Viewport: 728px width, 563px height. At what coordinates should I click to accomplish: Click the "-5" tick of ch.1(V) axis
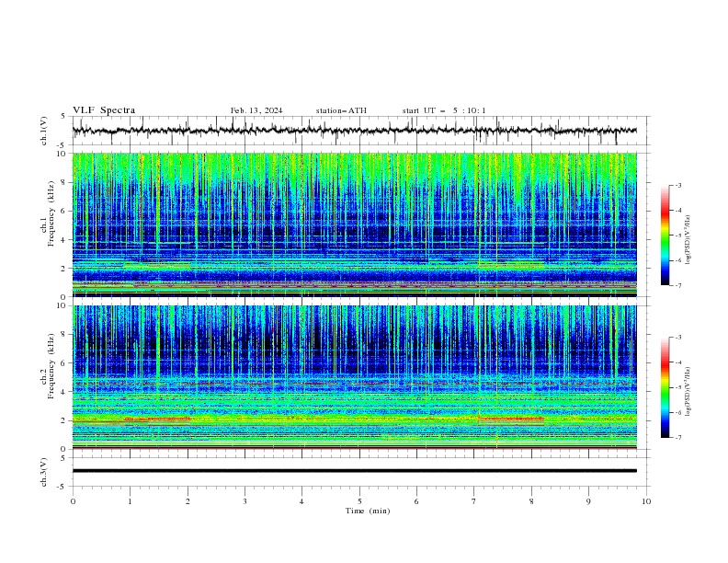(63, 145)
